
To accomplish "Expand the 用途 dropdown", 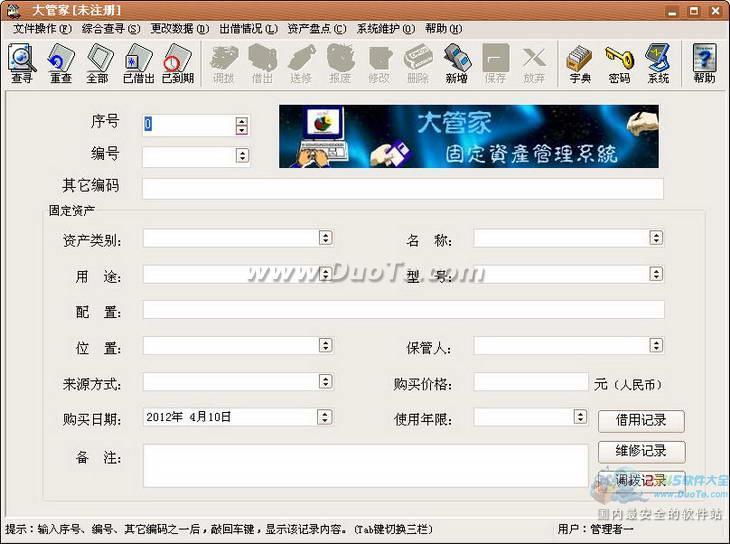I will pos(325,274).
